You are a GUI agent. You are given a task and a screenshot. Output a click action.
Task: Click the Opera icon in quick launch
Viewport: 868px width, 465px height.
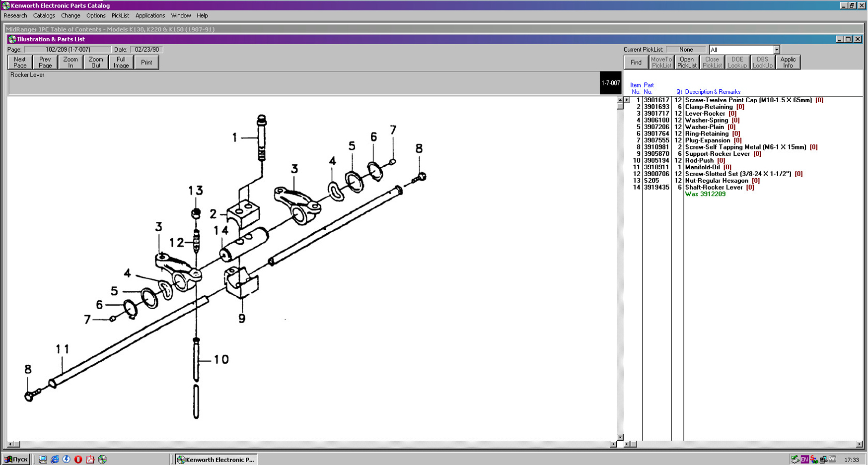(78, 460)
